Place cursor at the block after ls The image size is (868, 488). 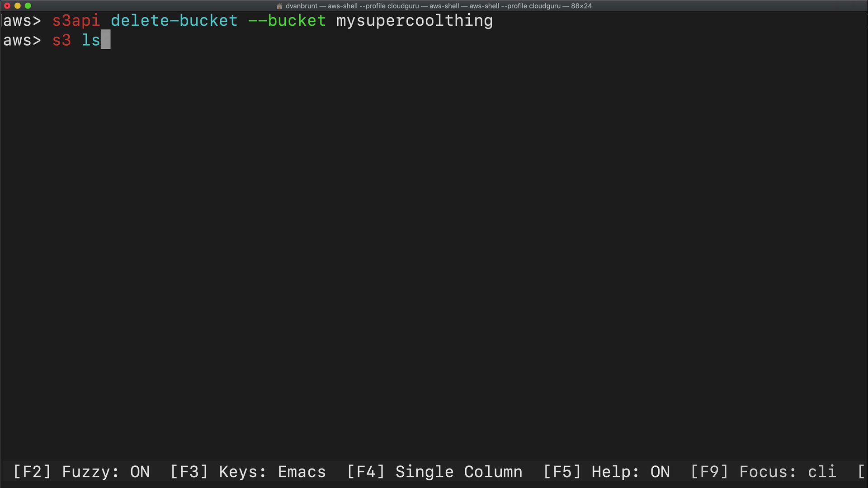click(x=105, y=40)
